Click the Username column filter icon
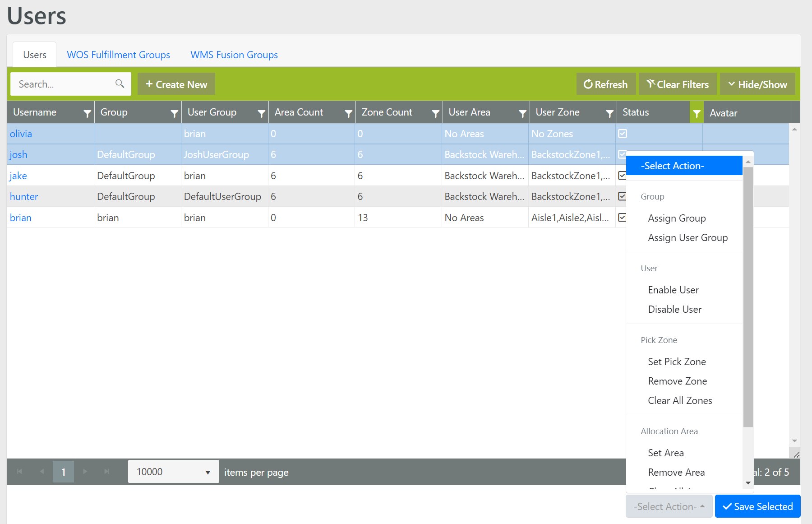The width and height of the screenshot is (812, 524). [x=87, y=113]
